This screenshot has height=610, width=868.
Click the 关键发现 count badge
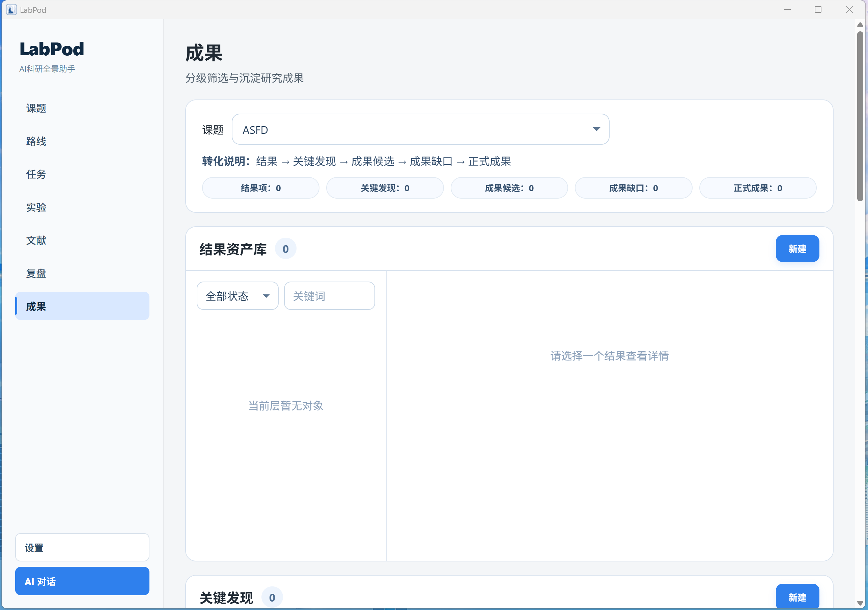pos(272,598)
